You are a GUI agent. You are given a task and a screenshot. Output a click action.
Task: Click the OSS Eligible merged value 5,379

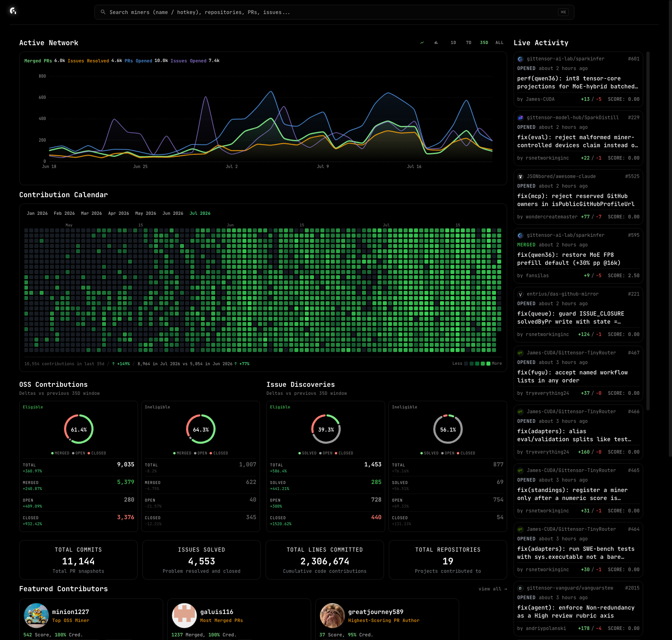pos(126,482)
